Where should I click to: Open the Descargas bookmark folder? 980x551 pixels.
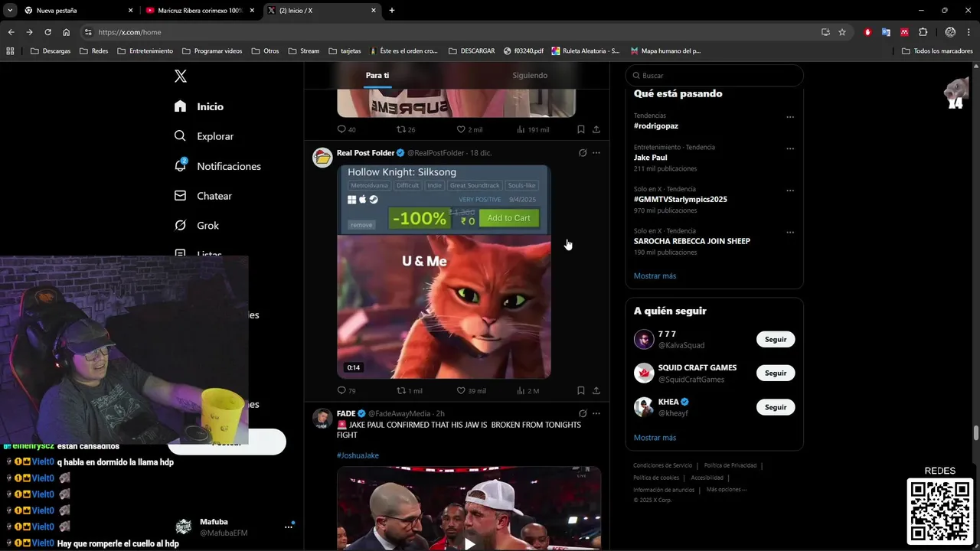coord(51,51)
